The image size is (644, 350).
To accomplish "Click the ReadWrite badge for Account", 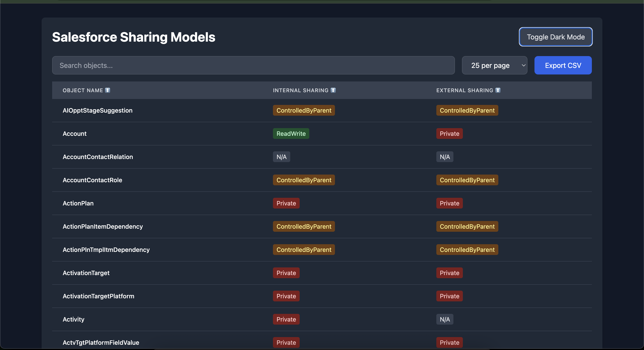I will pos(291,134).
